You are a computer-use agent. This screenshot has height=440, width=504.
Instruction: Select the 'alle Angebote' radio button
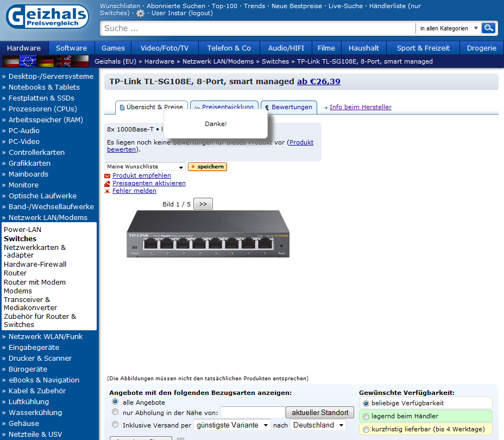tap(115, 401)
